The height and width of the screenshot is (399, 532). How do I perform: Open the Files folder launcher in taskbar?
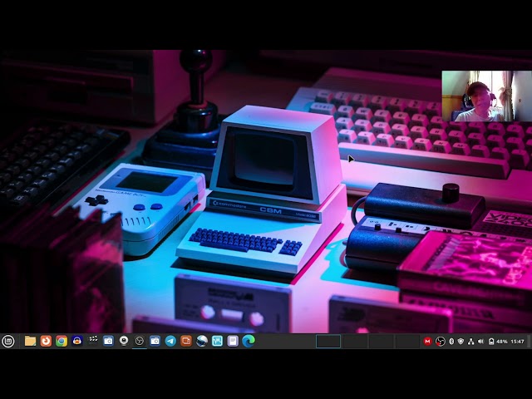point(30,341)
